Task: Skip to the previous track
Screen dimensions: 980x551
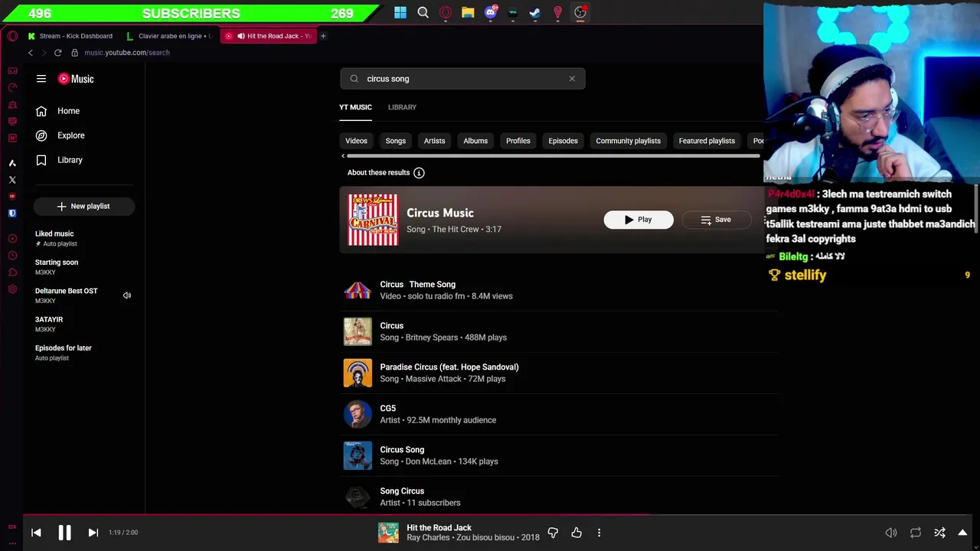Action: 36,533
